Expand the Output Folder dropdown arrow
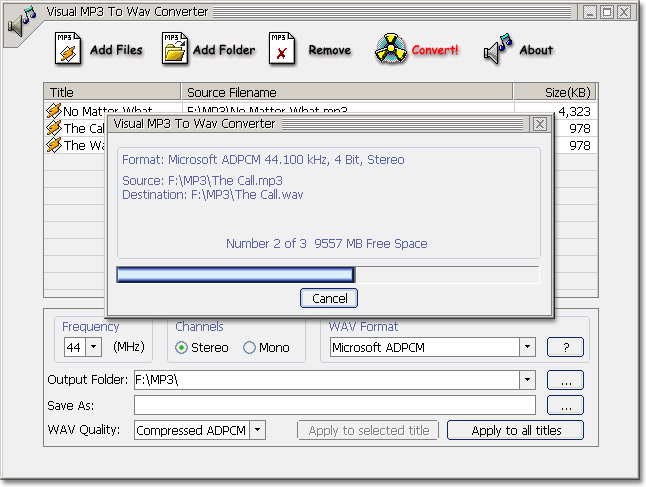This screenshot has width=646, height=487. (x=527, y=379)
